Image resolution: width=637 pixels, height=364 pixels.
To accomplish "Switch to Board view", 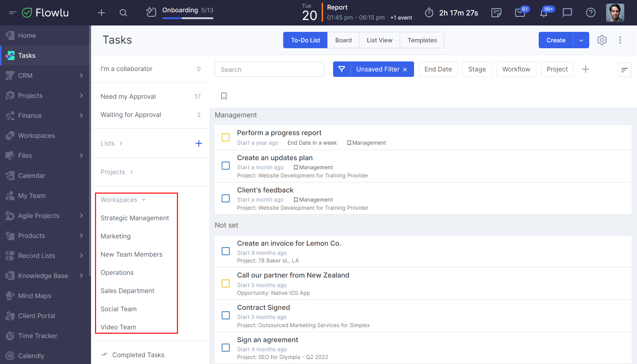I will 344,40.
